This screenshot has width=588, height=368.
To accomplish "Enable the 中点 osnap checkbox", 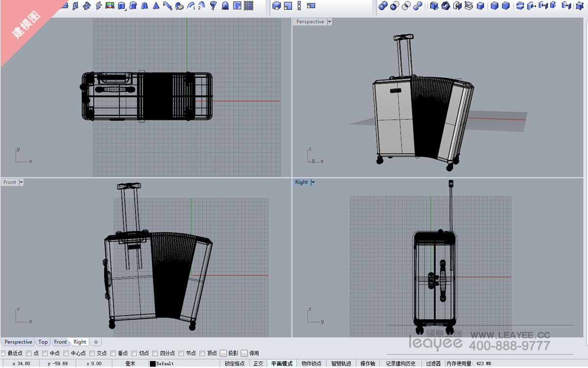I will 45,353.
